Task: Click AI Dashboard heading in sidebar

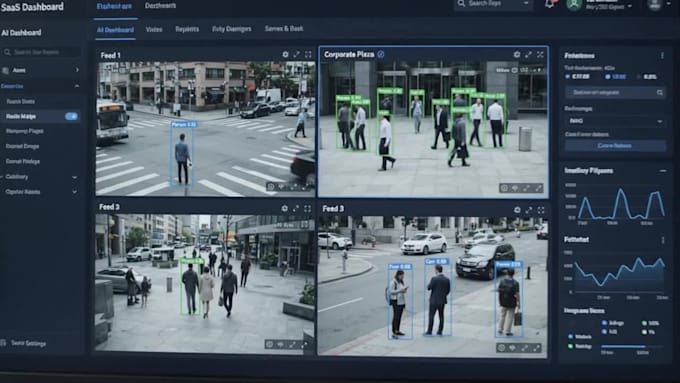Action: (21, 33)
